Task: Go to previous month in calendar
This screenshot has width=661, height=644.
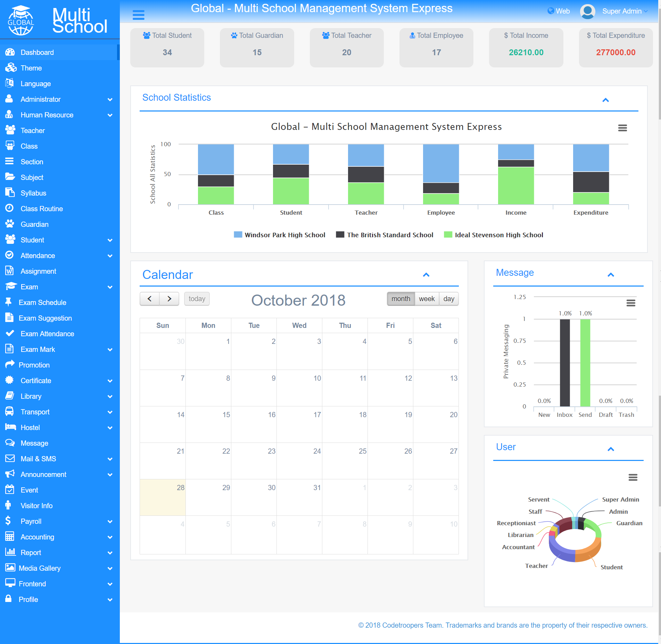Action: coord(150,299)
